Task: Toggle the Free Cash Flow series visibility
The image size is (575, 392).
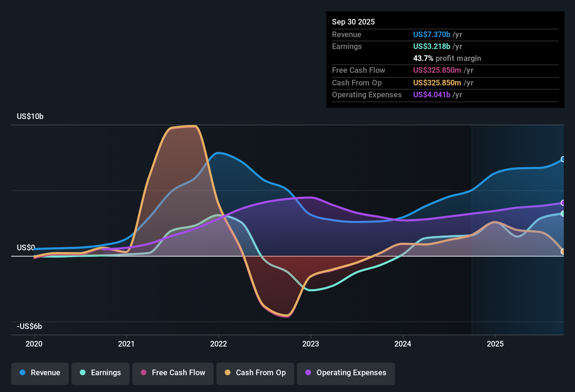Action: click(173, 373)
